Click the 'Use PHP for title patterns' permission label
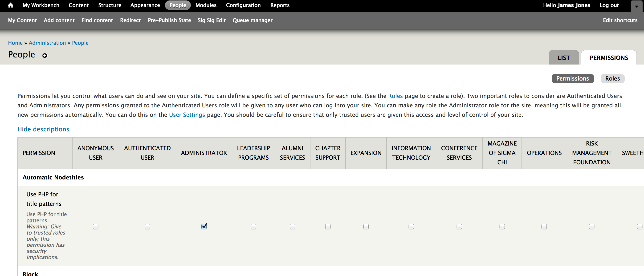The height and width of the screenshot is (276, 644). (44, 199)
